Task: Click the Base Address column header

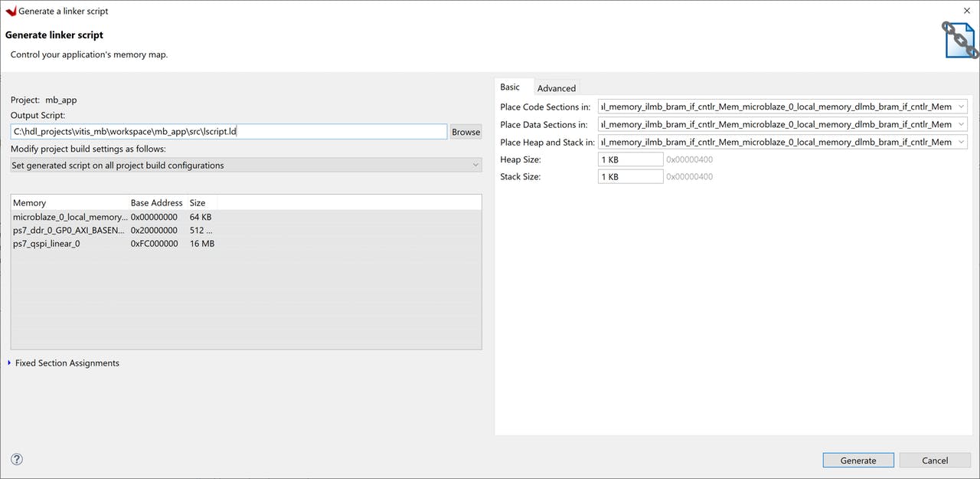Action: 156,203
